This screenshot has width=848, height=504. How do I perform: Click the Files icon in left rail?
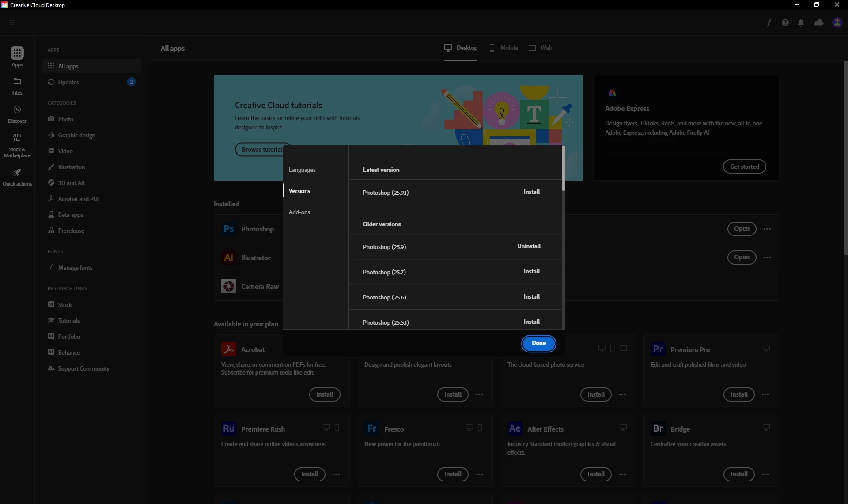pyautogui.click(x=17, y=82)
